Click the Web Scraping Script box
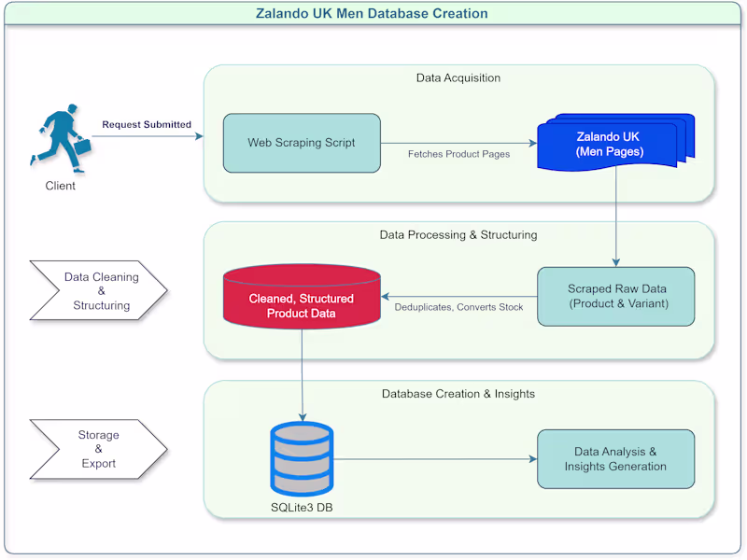The width and height of the screenshot is (747, 560). tap(302, 143)
